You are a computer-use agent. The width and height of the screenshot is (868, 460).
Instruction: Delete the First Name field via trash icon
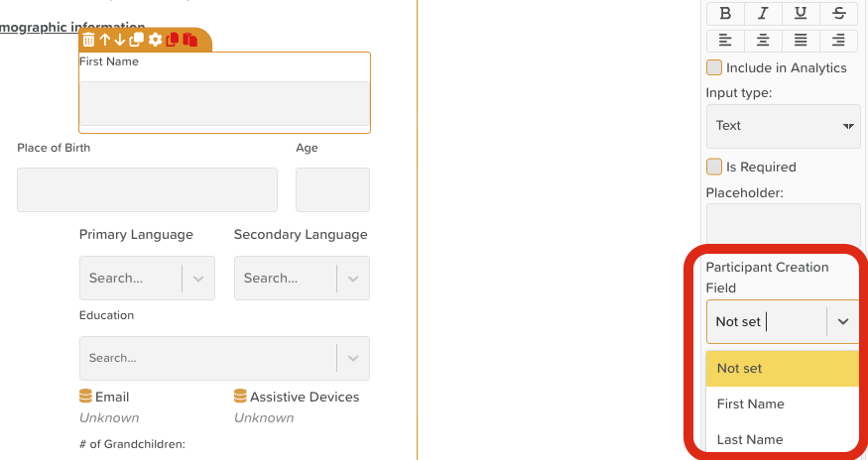pos(88,40)
